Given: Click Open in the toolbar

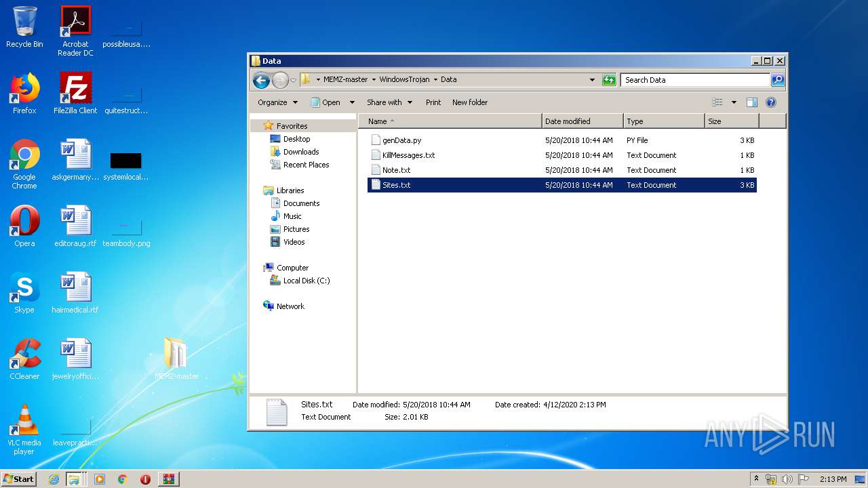Looking at the screenshot, I should point(325,102).
